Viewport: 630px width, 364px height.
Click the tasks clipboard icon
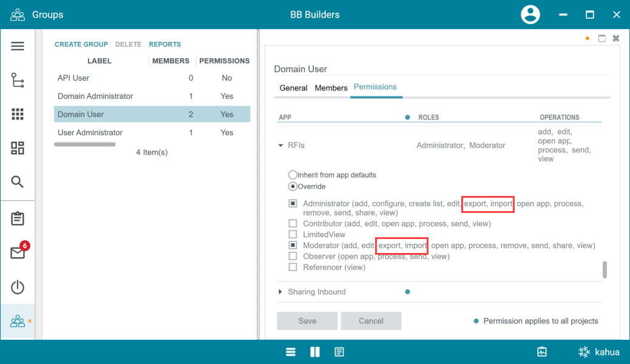(x=18, y=218)
